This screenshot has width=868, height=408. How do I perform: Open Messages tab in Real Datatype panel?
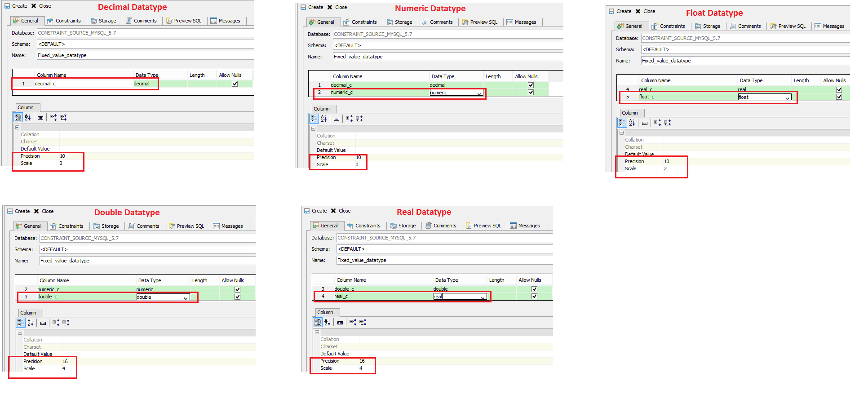tap(525, 226)
